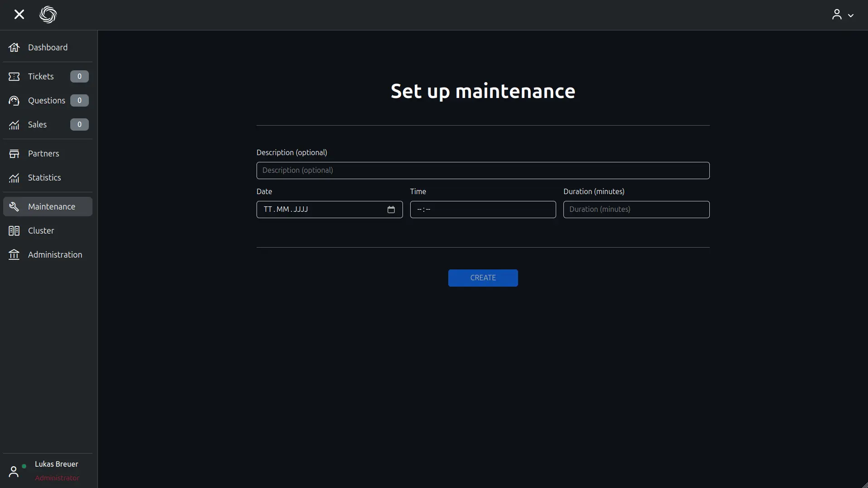This screenshot has height=488, width=868.
Task: Open the Lukas Breuer profile section
Action: 56,464
